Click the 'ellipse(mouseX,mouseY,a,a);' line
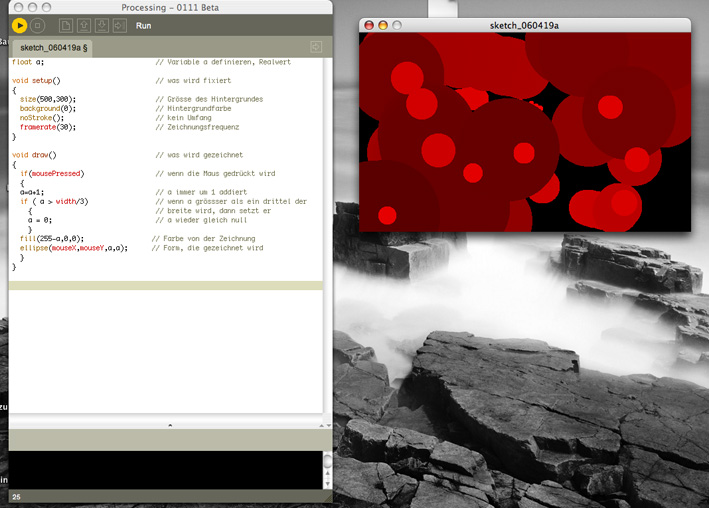 coord(74,248)
